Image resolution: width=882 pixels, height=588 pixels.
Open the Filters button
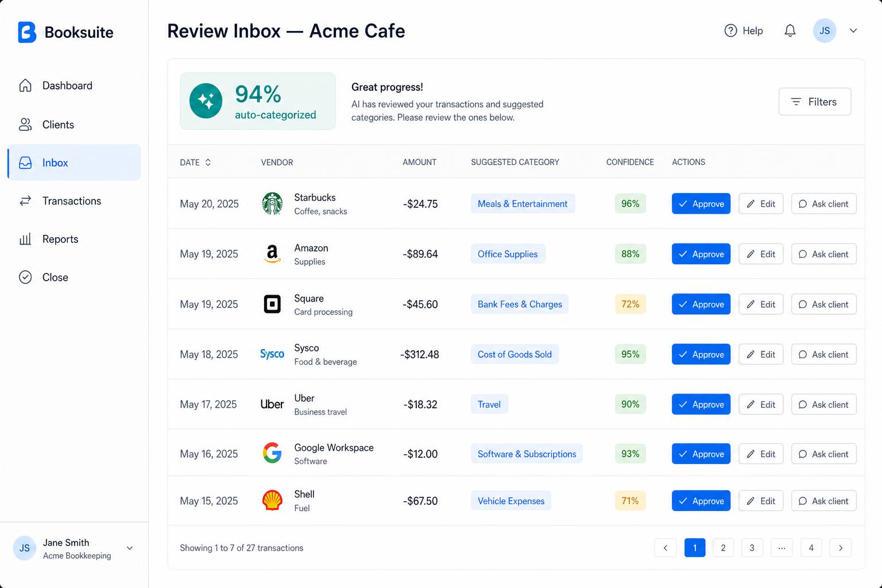815,102
